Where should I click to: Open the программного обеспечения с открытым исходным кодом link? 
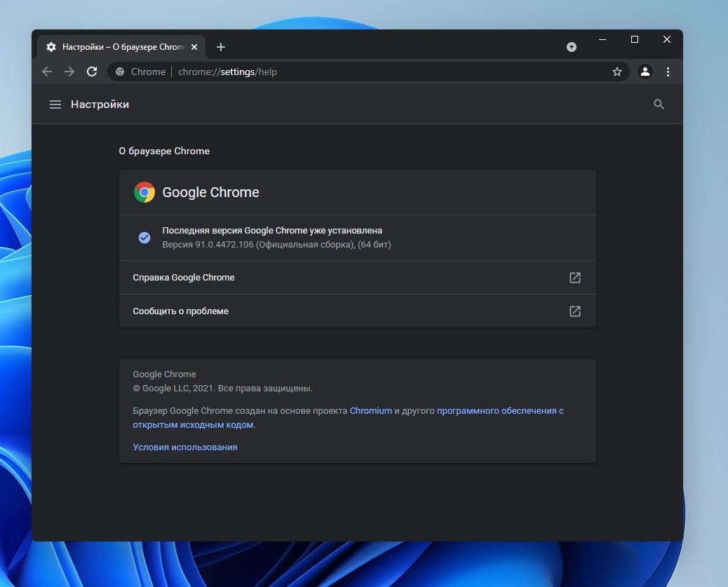pyautogui.click(x=348, y=417)
